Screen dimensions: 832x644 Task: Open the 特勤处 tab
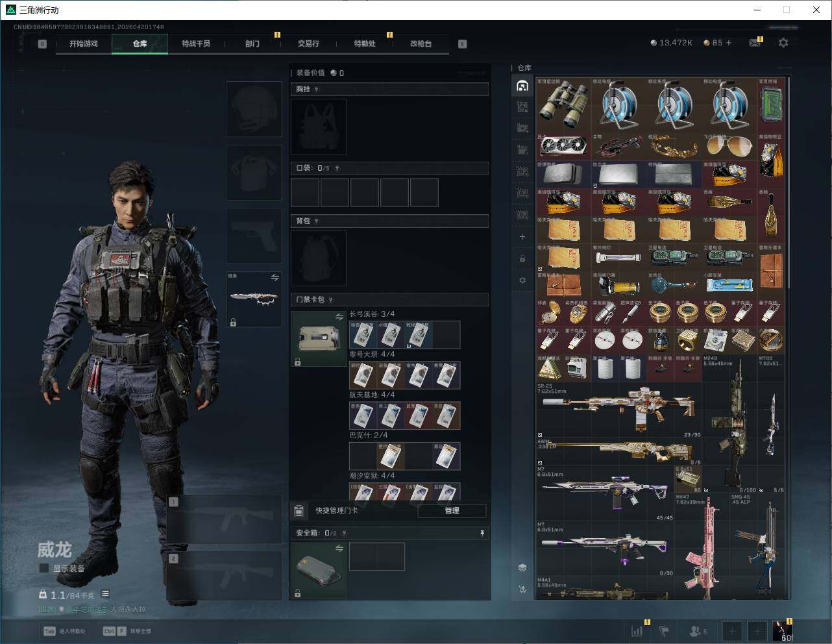[x=365, y=43]
